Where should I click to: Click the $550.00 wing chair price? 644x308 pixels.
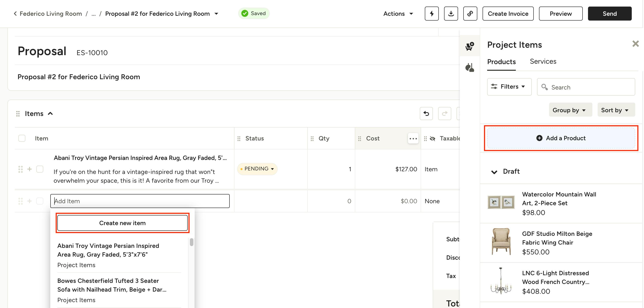click(x=536, y=252)
